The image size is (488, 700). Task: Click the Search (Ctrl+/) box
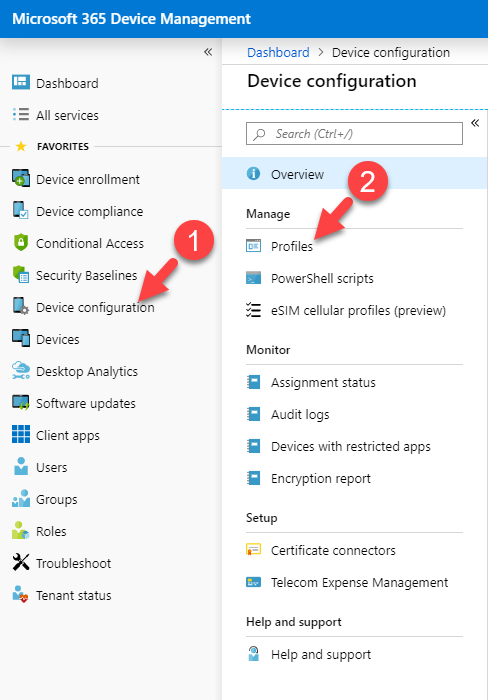354,133
